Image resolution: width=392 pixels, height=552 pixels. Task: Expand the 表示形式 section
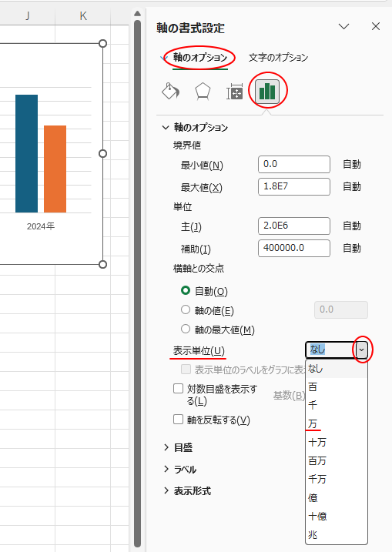click(x=166, y=490)
